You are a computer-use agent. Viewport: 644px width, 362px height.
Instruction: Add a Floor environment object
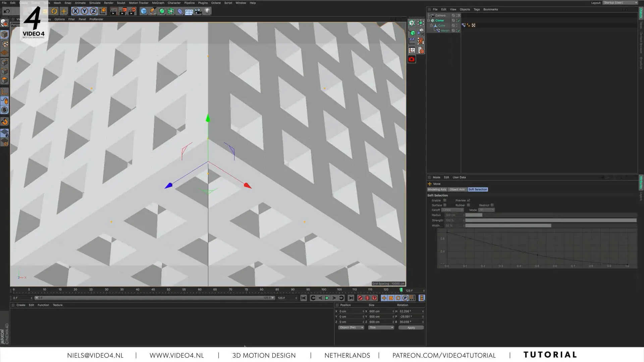point(189,11)
